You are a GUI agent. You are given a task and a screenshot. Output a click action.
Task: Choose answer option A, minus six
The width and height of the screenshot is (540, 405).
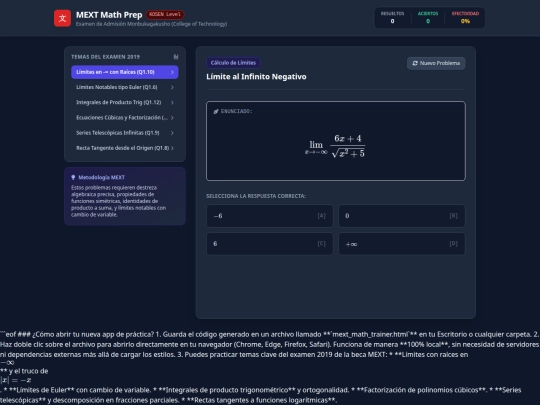(270, 216)
